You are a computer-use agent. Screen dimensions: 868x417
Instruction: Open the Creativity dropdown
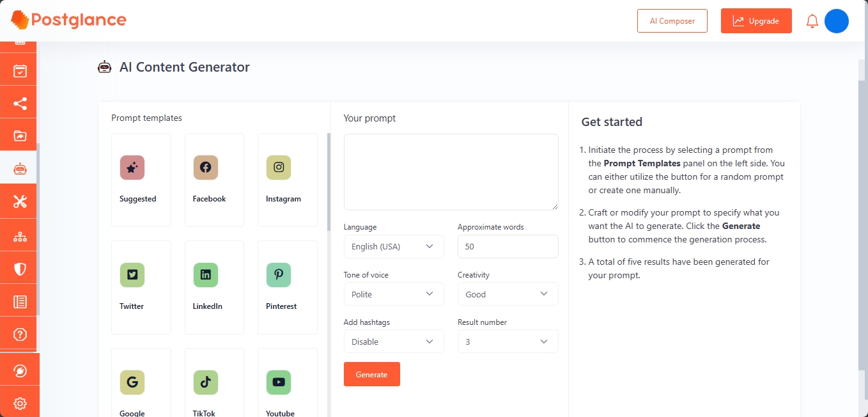point(508,294)
